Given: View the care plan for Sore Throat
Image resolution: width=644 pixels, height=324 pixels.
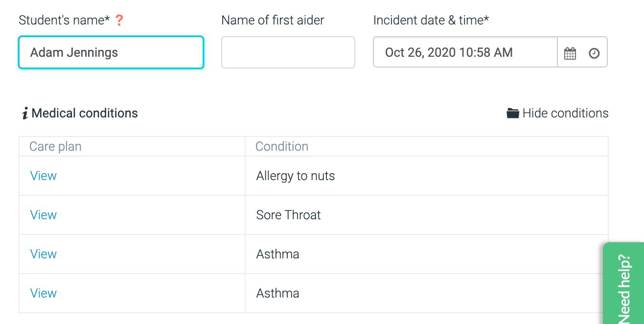Looking at the screenshot, I should (43, 214).
